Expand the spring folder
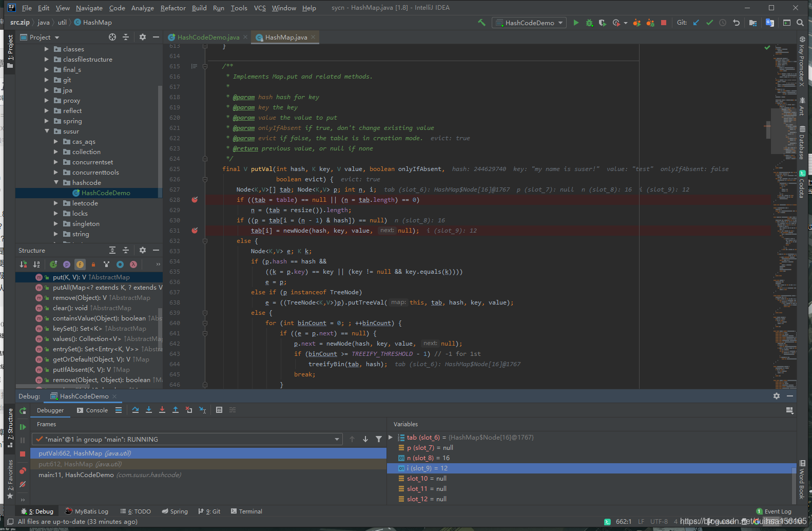Viewport: 812px width, 531px height. [x=47, y=121]
